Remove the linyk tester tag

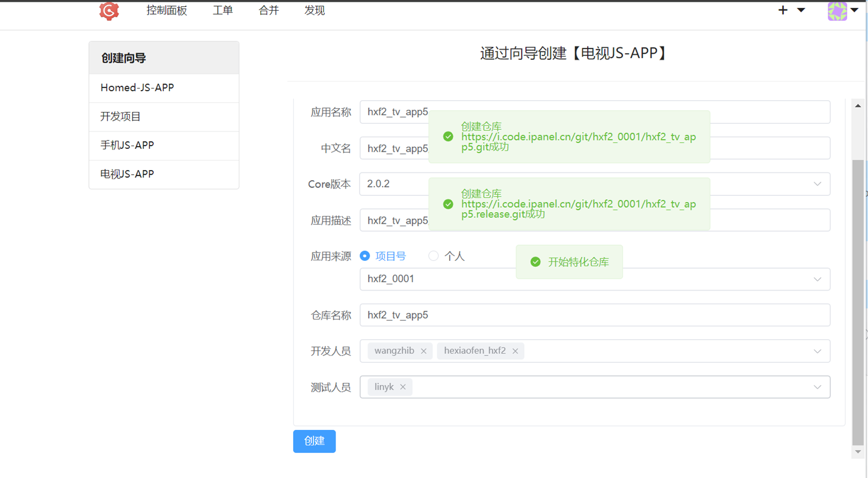coord(402,387)
